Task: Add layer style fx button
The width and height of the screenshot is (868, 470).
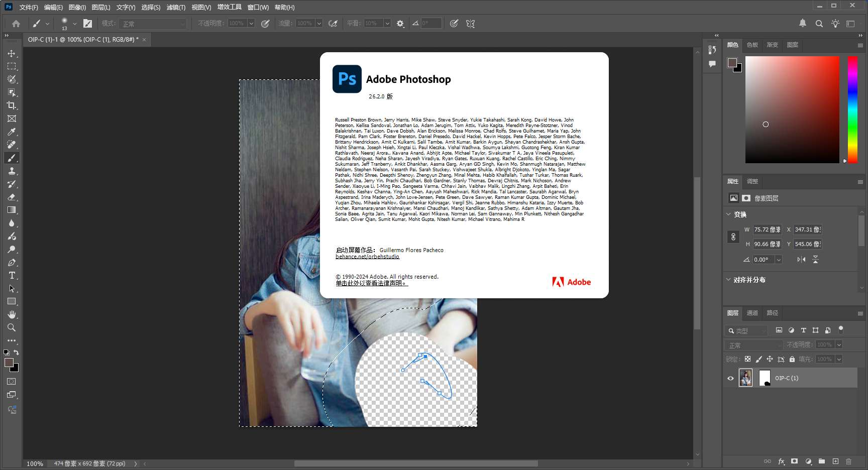Action: 781,461
